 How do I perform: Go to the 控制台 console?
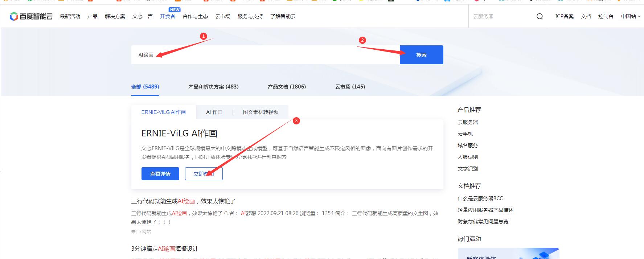(x=606, y=16)
